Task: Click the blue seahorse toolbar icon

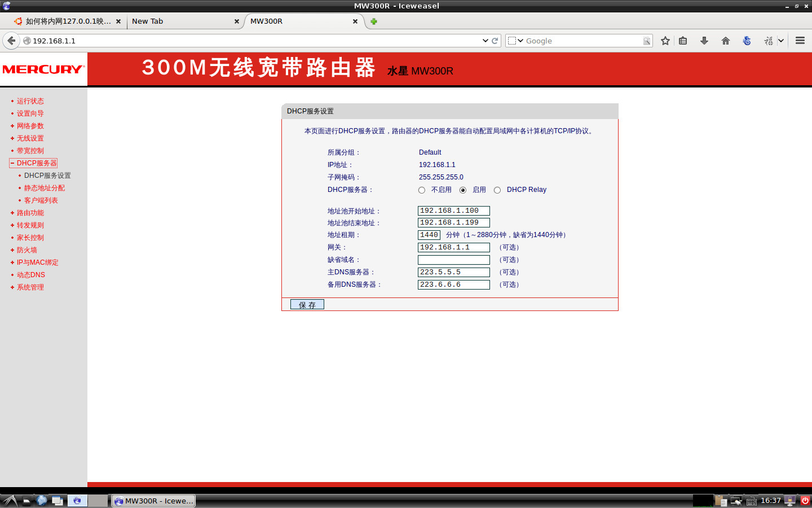Action: (747, 41)
